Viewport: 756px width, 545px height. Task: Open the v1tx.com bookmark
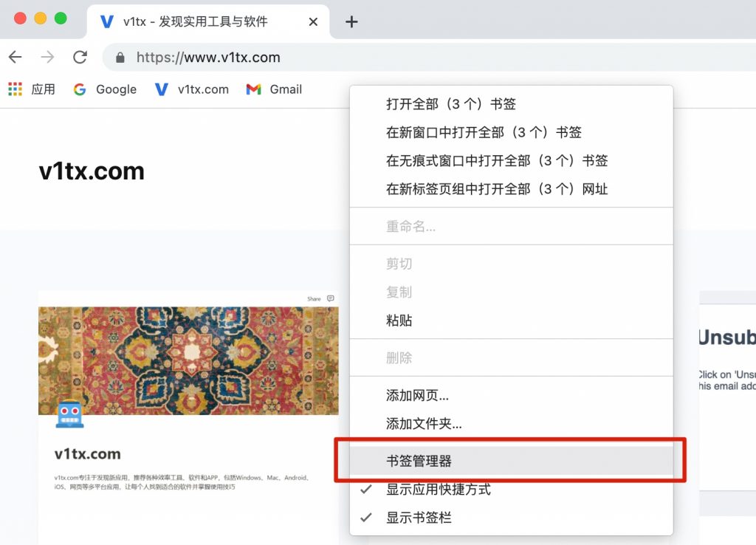[192, 89]
